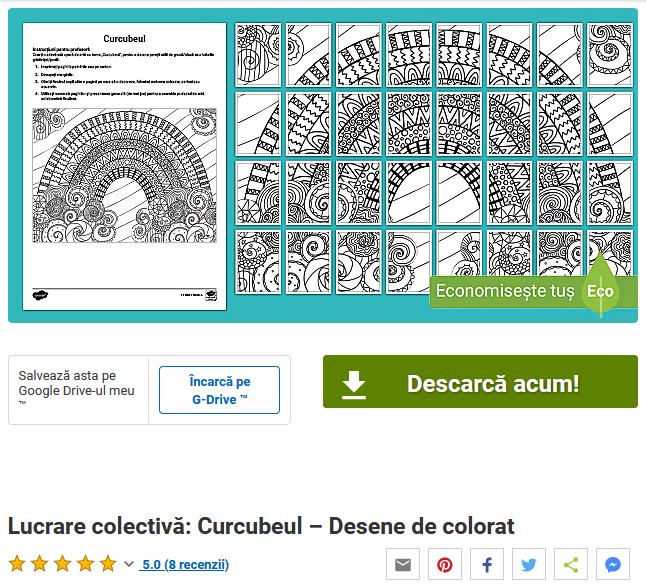Select the first coloring tile thumbnail

point(258,55)
